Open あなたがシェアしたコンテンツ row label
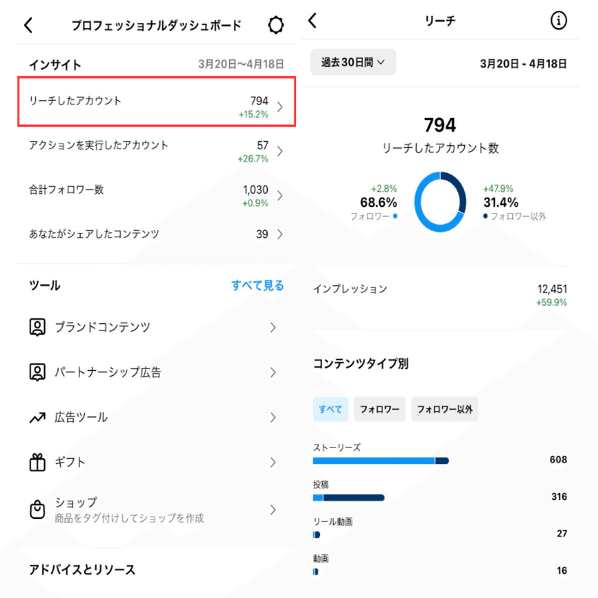The image size is (598, 598). click(94, 234)
